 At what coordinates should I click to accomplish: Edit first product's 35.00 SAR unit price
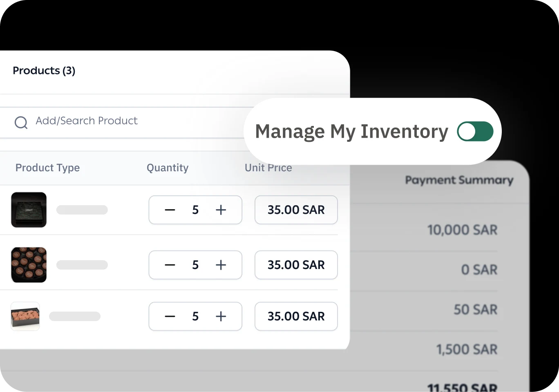point(296,210)
